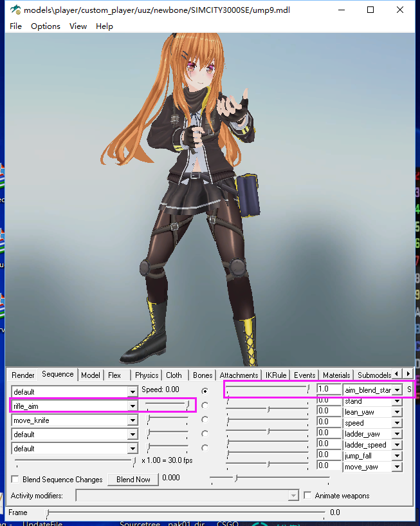
Task: Open the rifle_aim sequence dropdown
Action: [x=132, y=406]
